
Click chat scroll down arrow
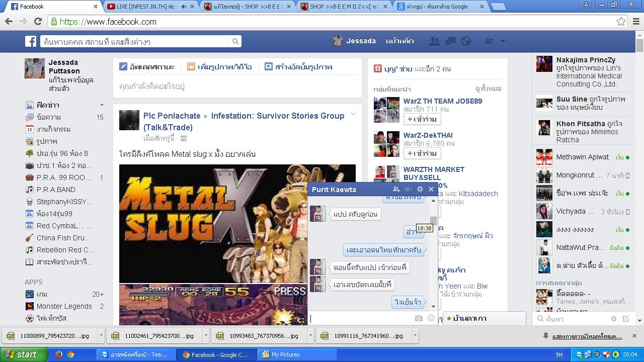click(x=433, y=306)
